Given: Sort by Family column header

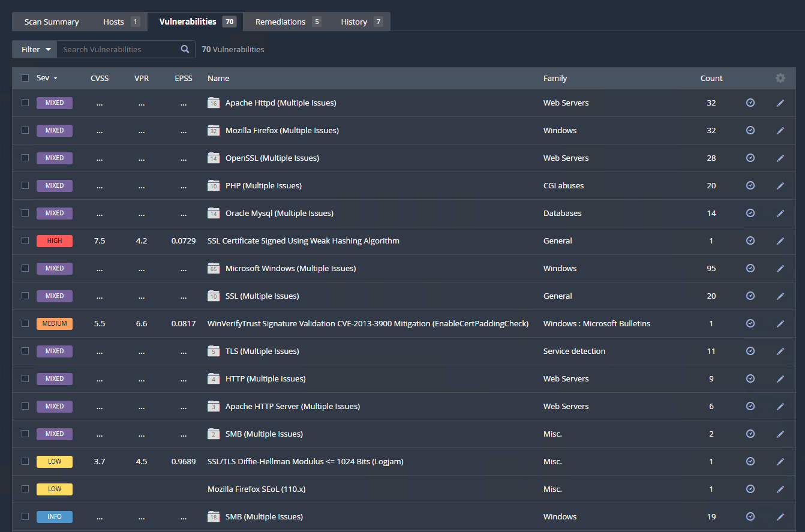Looking at the screenshot, I should coord(555,78).
